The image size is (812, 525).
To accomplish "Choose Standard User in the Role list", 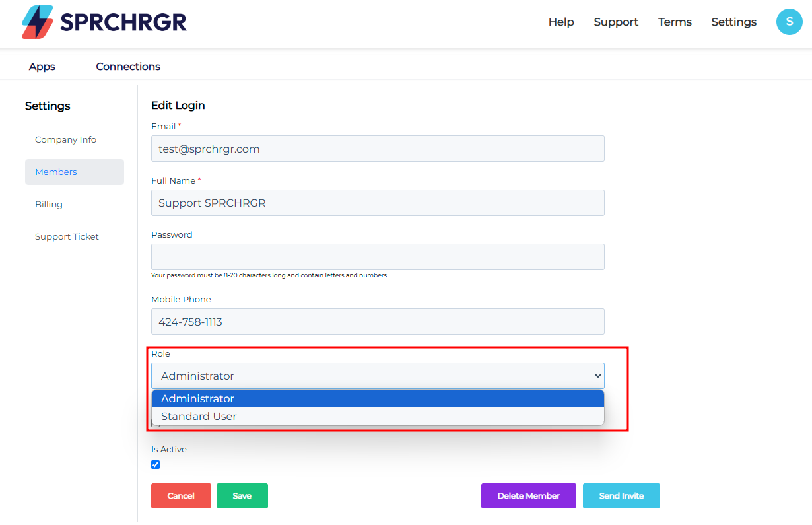I will [378, 416].
